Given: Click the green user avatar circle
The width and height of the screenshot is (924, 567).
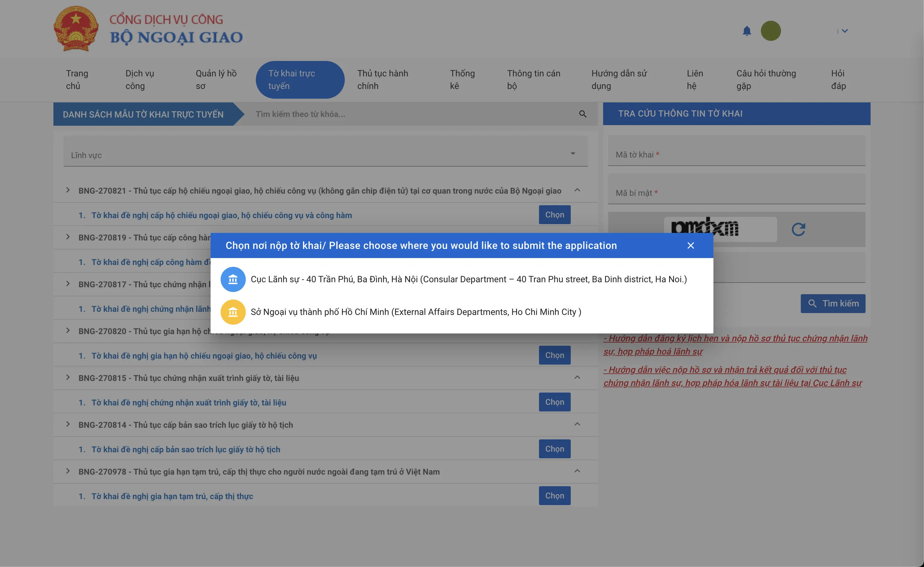Looking at the screenshot, I should (770, 31).
